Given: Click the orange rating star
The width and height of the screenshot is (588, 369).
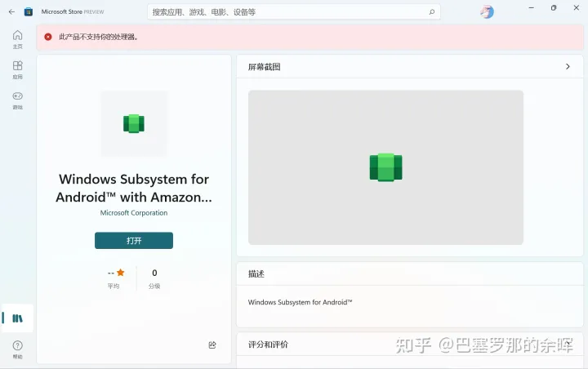Looking at the screenshot, I should 120,273.
